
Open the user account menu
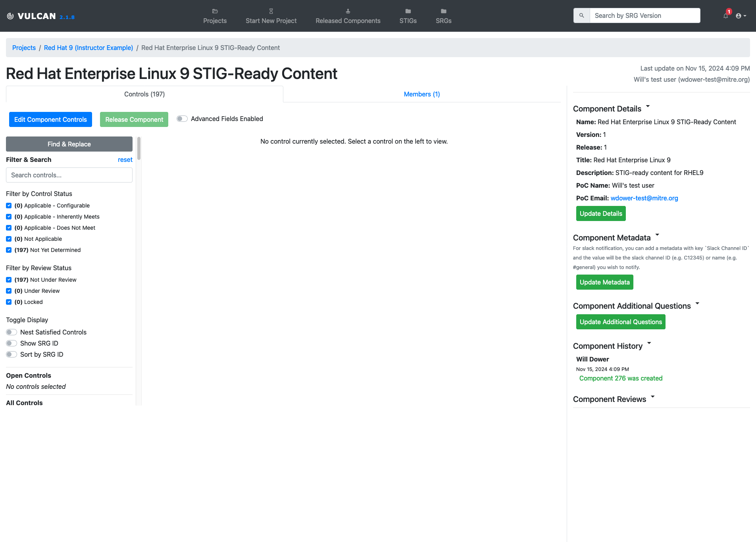tap(741, 16)
